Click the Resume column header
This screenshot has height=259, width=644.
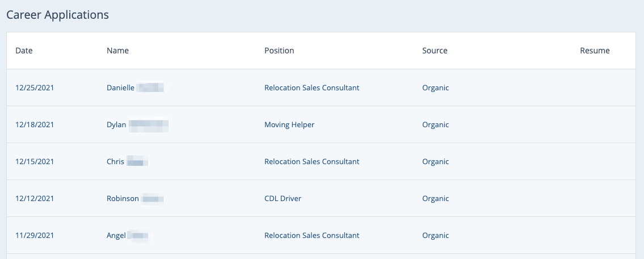[595, 51]
